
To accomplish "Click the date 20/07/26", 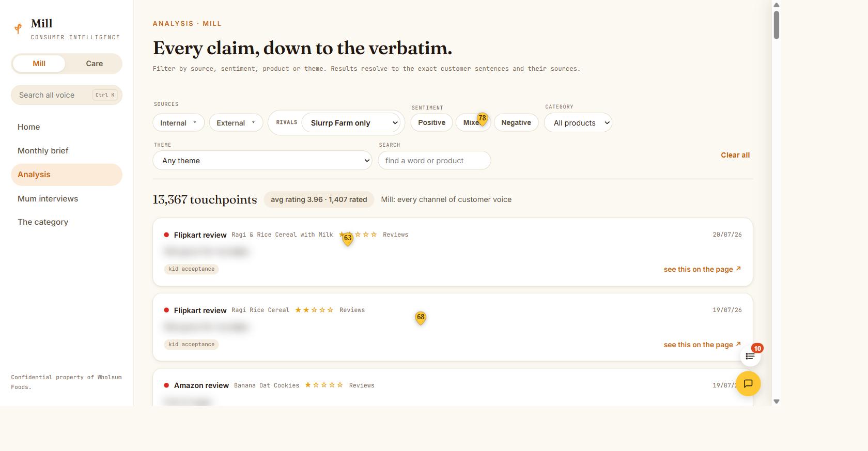I will [727, 235].
